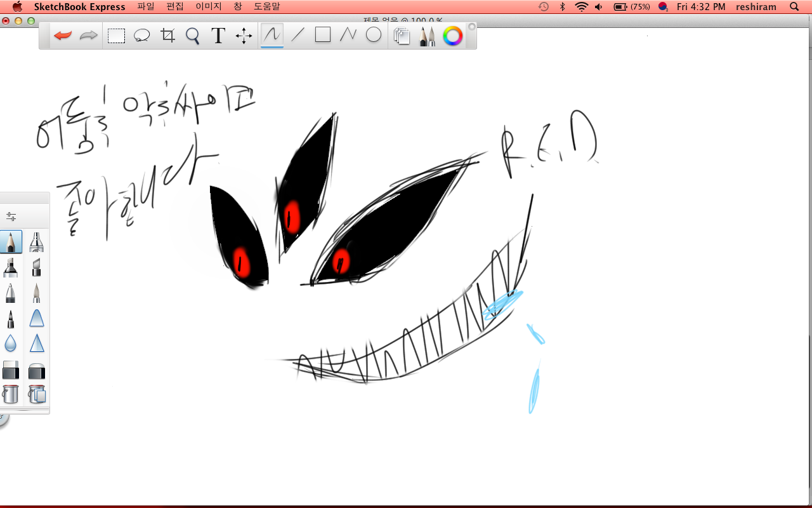The image size is (812, 508).
Task: Open the color wheel editor
Action: pos(452,36)
